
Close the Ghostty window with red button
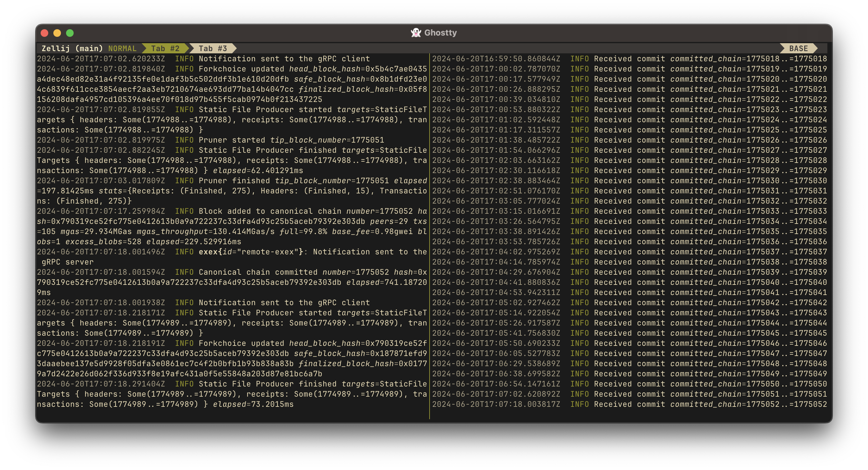coord(44,33)
